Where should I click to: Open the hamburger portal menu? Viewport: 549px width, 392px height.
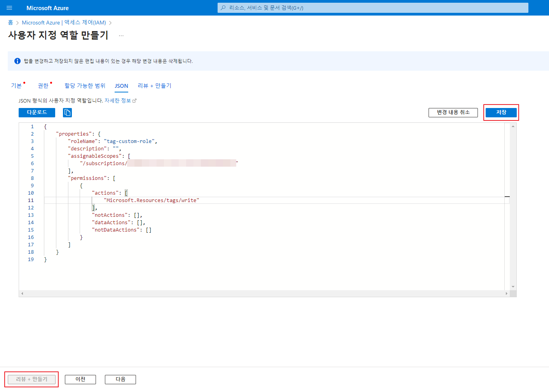click(x=9, y=8)
